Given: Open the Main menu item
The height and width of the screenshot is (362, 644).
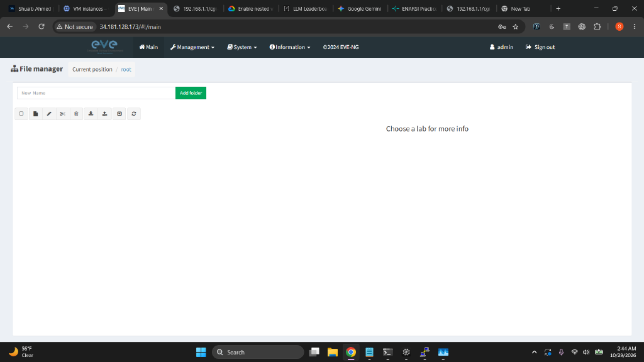Looking at the screenshot, I should (x=148, y=47).
